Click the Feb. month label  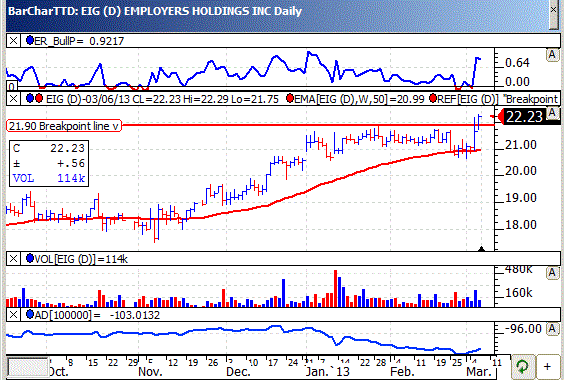(402, 371)
